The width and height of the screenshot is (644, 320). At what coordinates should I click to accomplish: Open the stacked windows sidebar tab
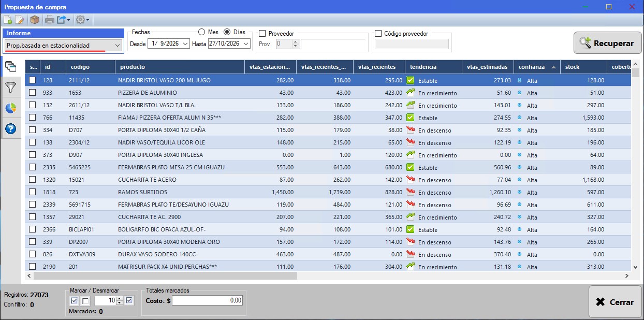(x=10, y=66)
